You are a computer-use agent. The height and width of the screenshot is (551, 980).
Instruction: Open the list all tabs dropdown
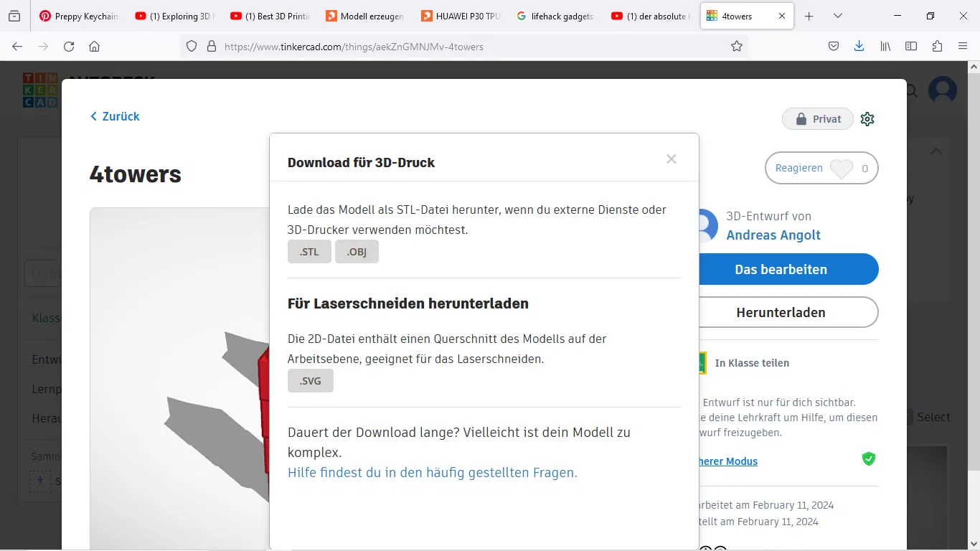[x=838, y=16]
